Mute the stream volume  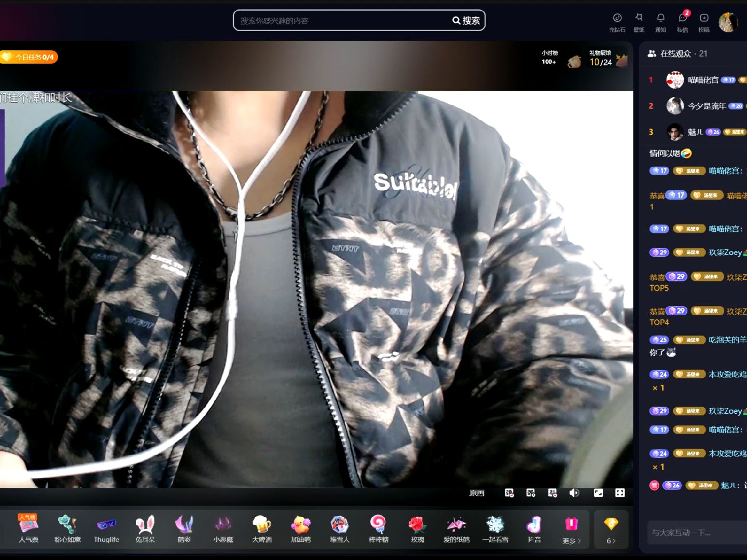click(x=574, y=493)
